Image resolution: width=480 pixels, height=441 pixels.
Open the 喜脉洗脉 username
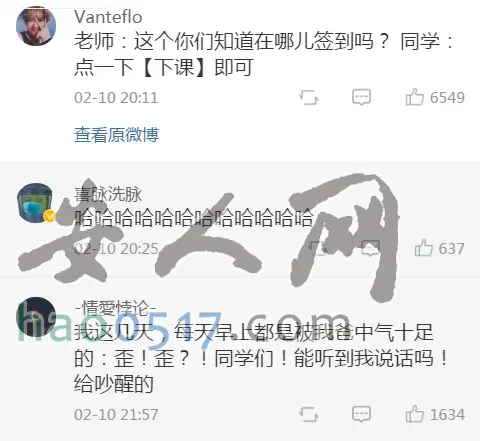[108, 195]
